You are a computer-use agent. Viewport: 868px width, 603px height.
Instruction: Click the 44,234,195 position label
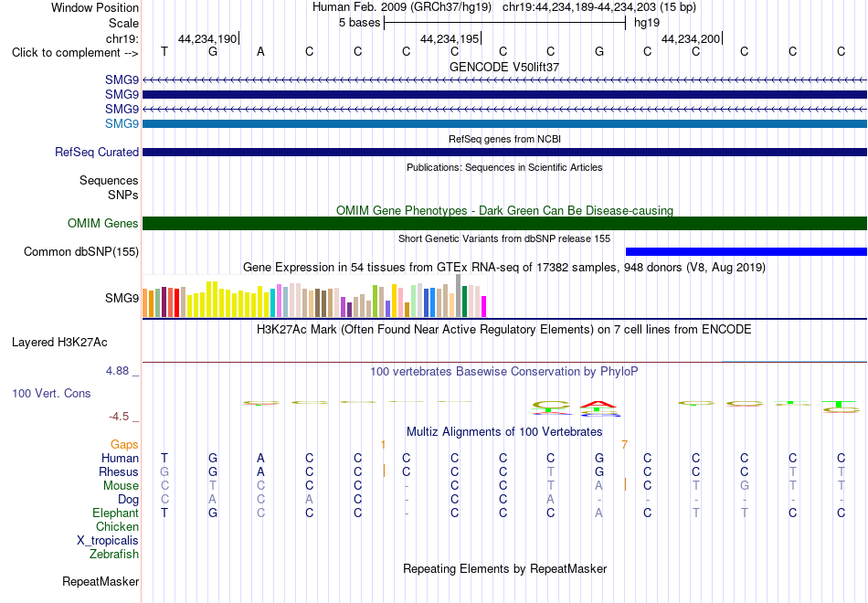[450, 38]
